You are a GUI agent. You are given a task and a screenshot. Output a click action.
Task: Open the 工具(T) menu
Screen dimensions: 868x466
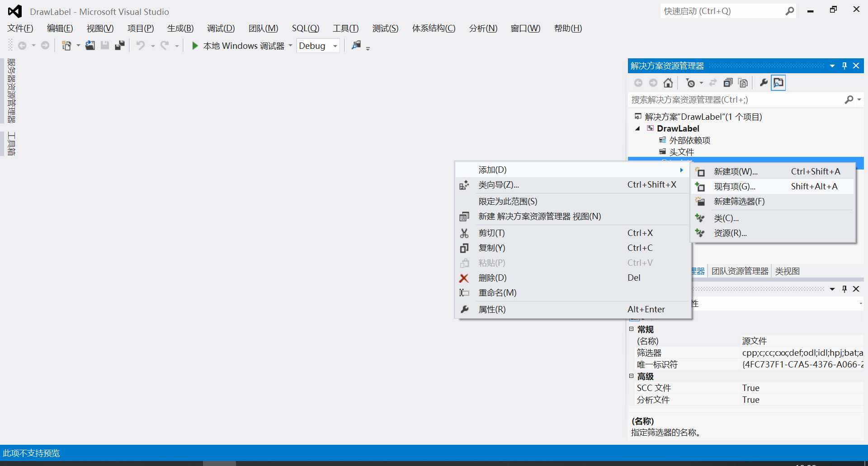click(x=346, y=28)
